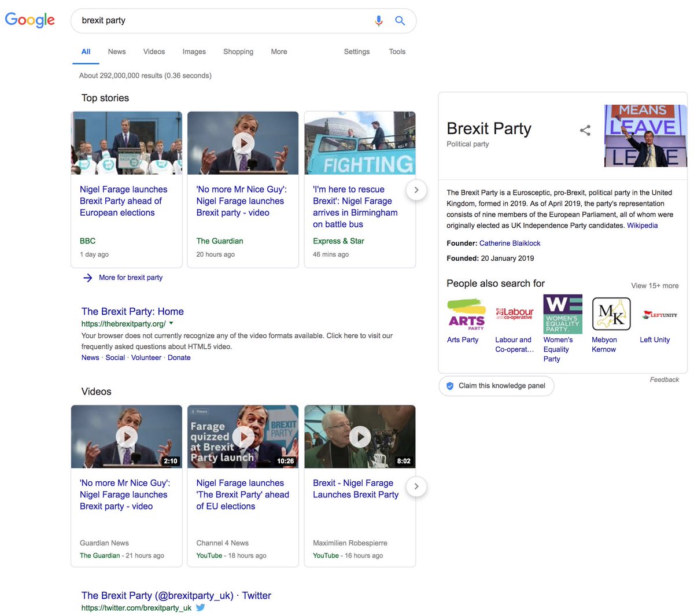Screen dimensions: 694x616
Task: Open dropdown next to thebrexitparty.org URL
Action: [x=171, y=323]
